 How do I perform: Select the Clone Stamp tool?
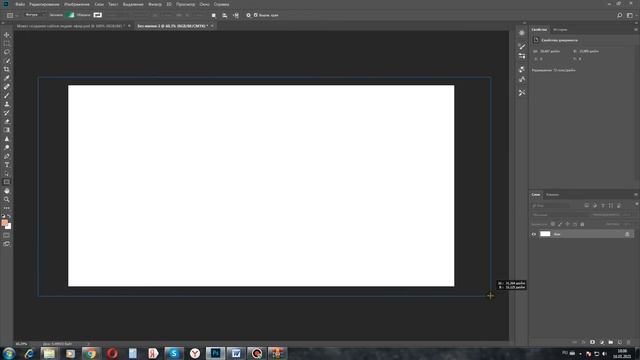[x=7, y=104]
